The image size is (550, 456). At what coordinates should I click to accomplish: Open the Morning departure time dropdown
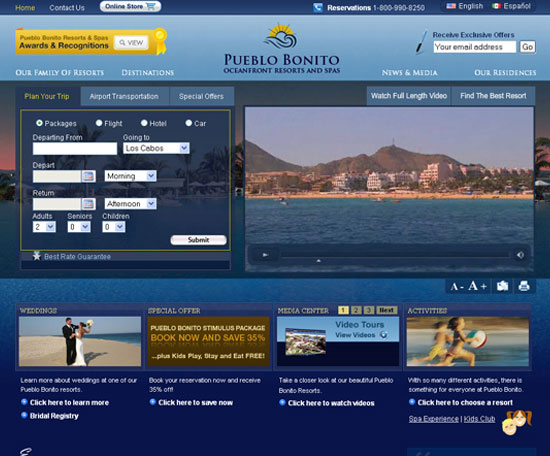(x=130, y=176)
